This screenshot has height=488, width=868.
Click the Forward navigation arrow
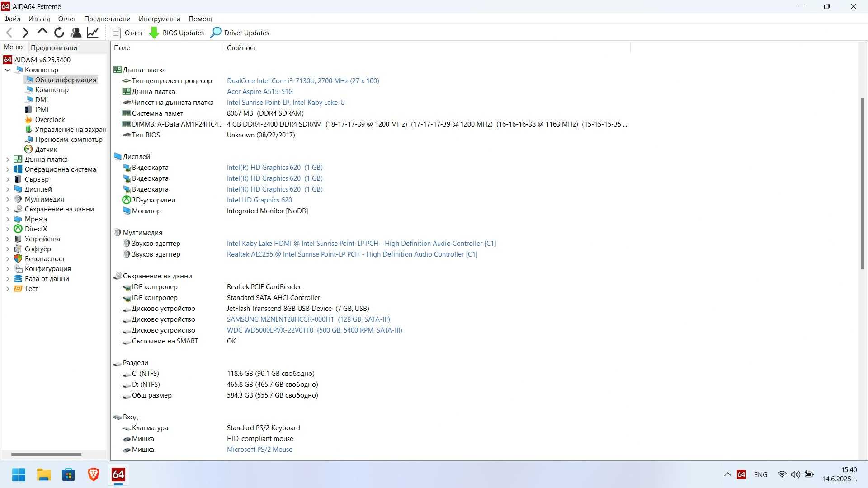(26, 33)
